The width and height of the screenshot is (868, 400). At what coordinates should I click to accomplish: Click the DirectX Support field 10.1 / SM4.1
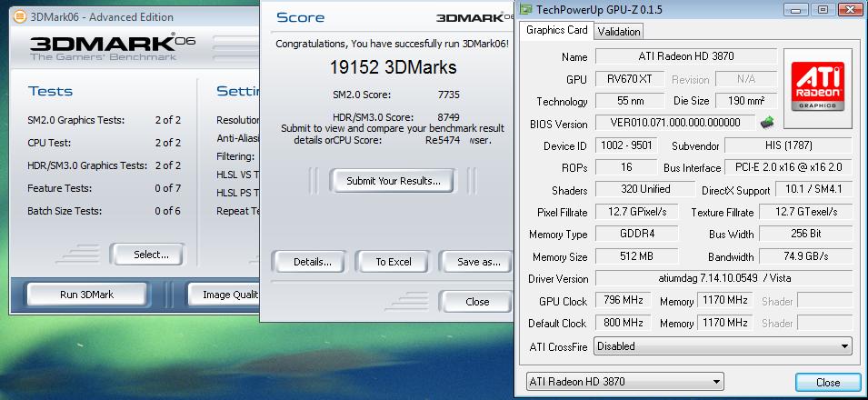(813, 189)
